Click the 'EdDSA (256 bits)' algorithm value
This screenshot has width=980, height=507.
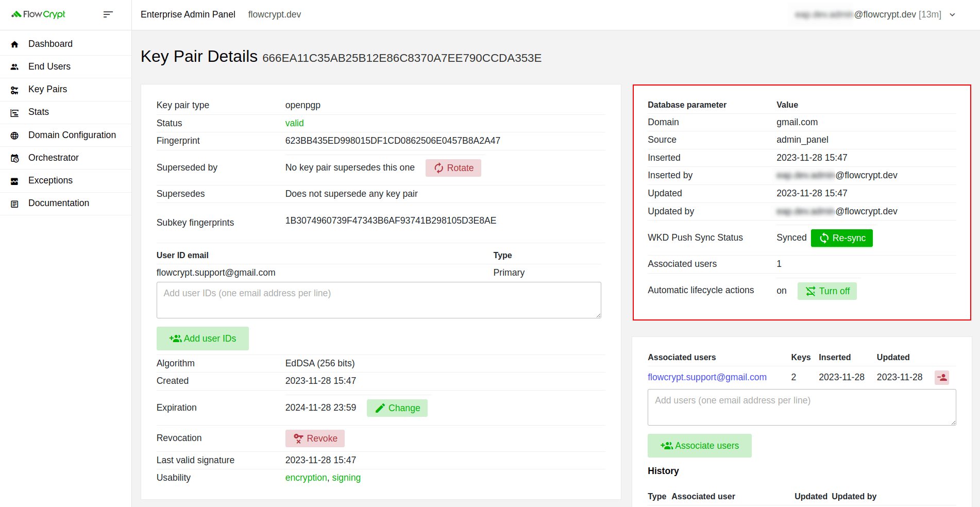pos(320,363)
